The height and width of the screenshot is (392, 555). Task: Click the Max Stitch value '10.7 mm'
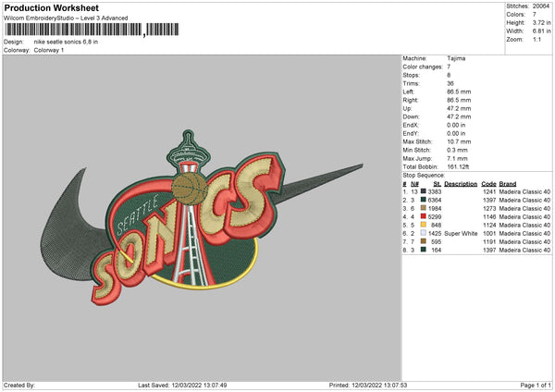click(x=459, y=141)
